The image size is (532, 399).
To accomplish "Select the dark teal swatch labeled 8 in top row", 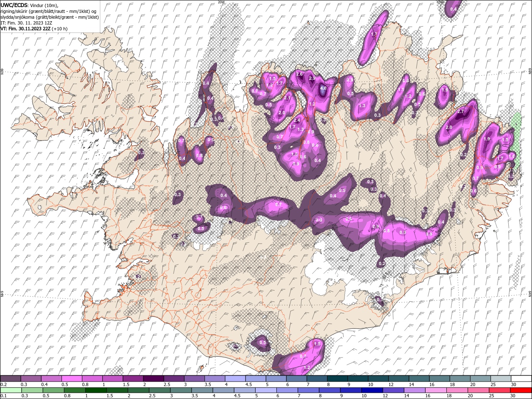I will 337,379.
